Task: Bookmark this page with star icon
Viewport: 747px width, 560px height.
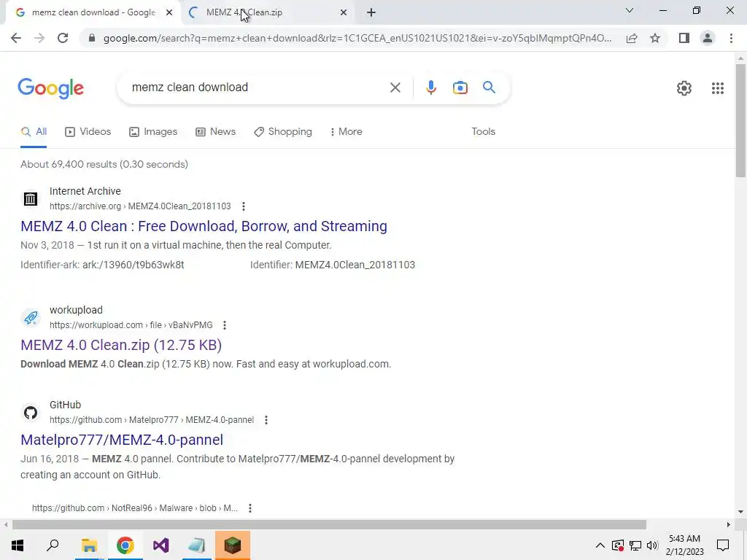Action: point(655,38)
